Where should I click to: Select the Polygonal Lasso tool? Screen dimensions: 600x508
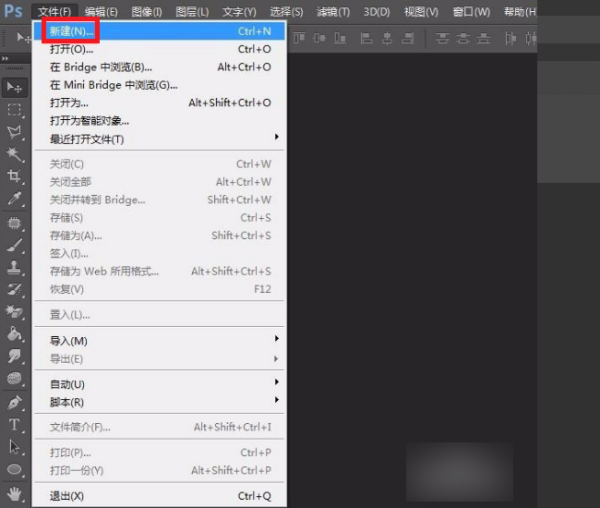click(x=15, y=132)
